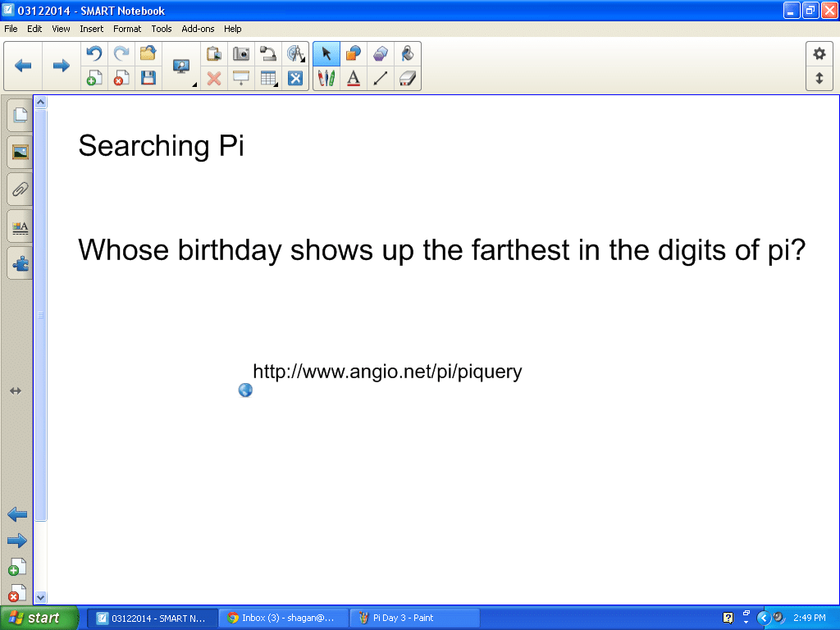
Task: Open the Page Sorter tab
Action: 20,115
